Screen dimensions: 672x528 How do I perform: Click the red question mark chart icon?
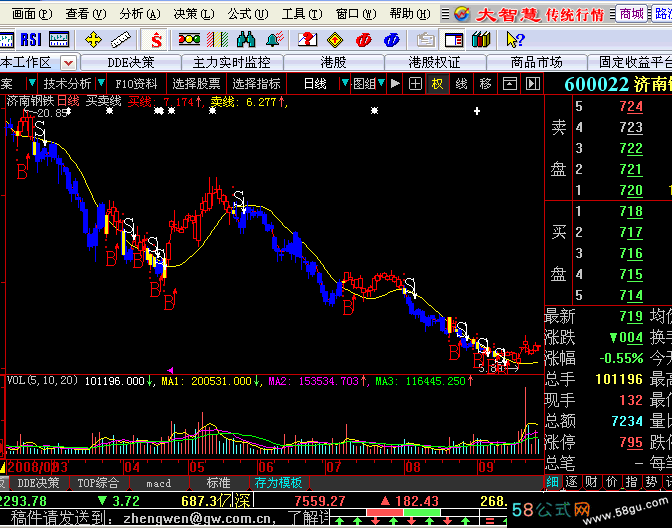pos(308,40)
